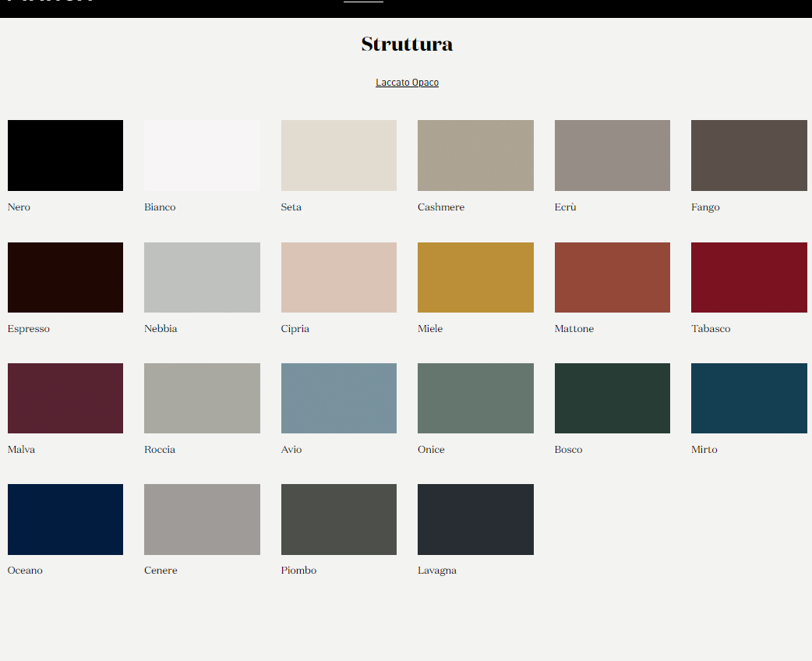Click the Ecrù color swatch
The width and height of the screenshot is (812, 661).
(613, 155)
